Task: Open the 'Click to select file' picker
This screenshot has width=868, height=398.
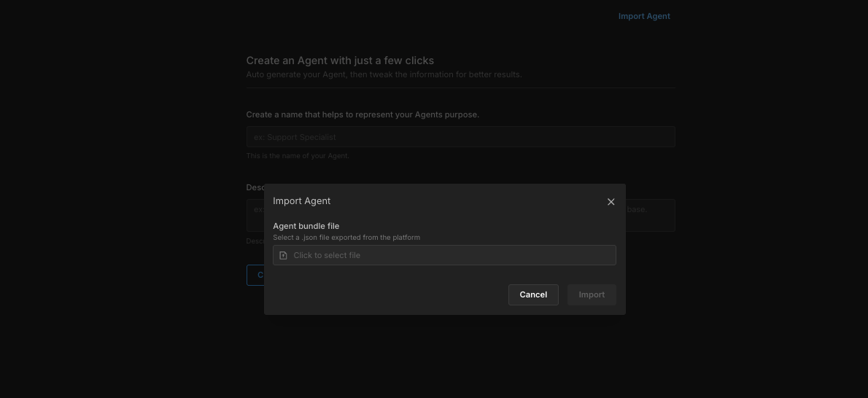Action: click(x=444, y=255)
